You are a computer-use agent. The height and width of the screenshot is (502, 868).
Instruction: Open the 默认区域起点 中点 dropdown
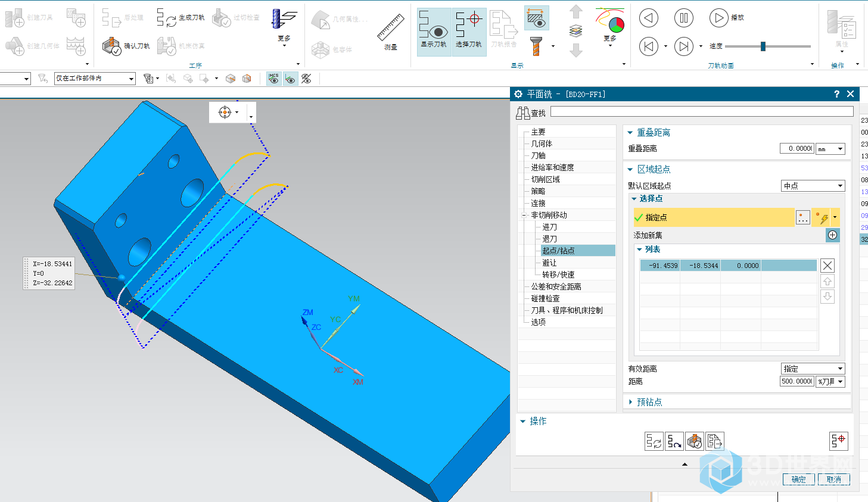(x=813, y=186)
